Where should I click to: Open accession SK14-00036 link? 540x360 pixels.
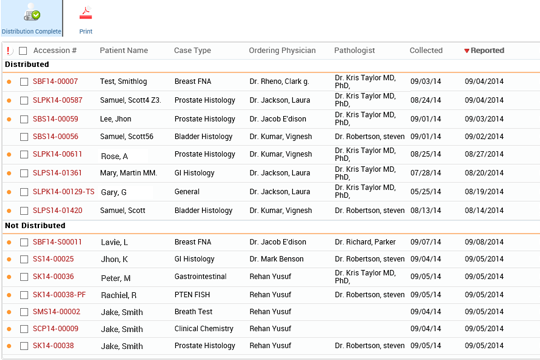click(x=53, y=277)
